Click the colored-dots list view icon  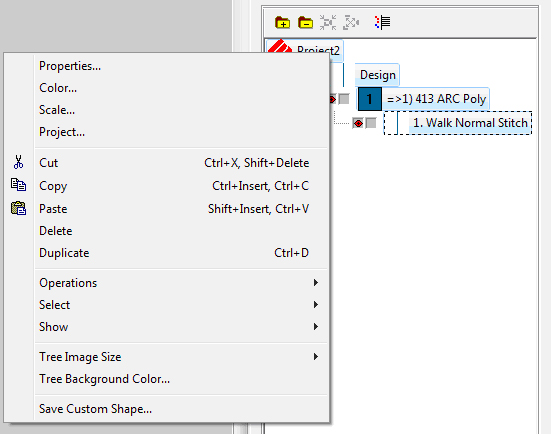coord(382,22)
